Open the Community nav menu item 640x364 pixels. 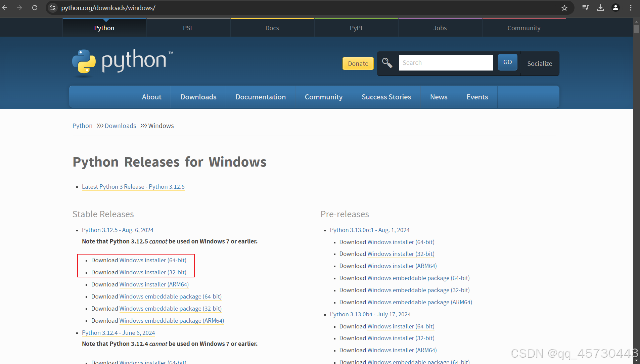[x=324, y=97]
